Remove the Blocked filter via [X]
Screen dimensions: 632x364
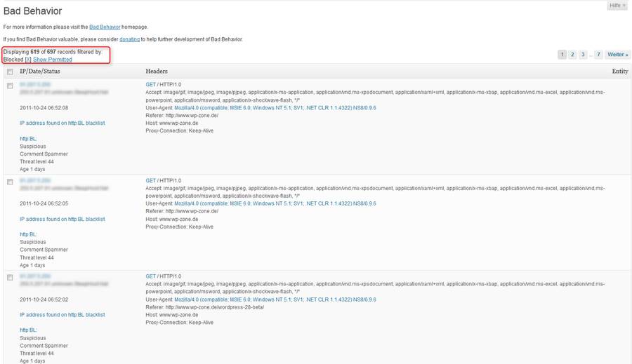(28, 60)
